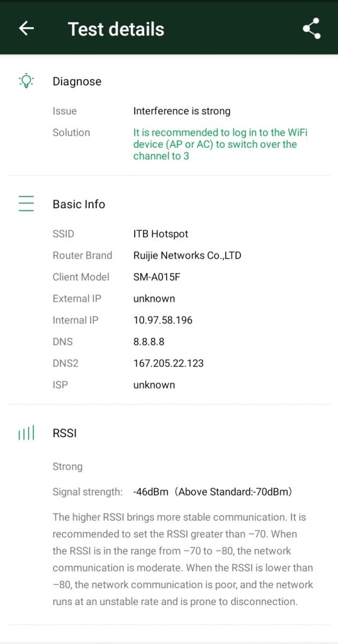
Task: Tap the Diagnose lightbulb icon
Action: pos(26,81)
